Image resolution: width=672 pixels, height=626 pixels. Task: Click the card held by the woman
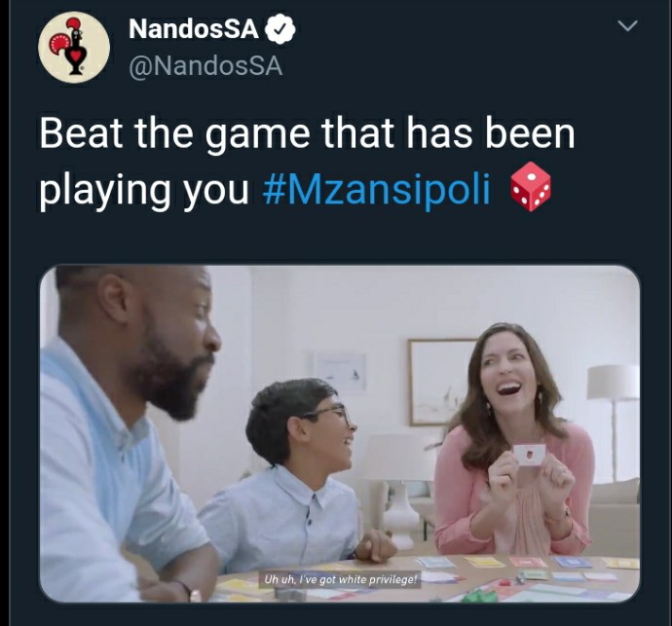[x=529, y=455]
